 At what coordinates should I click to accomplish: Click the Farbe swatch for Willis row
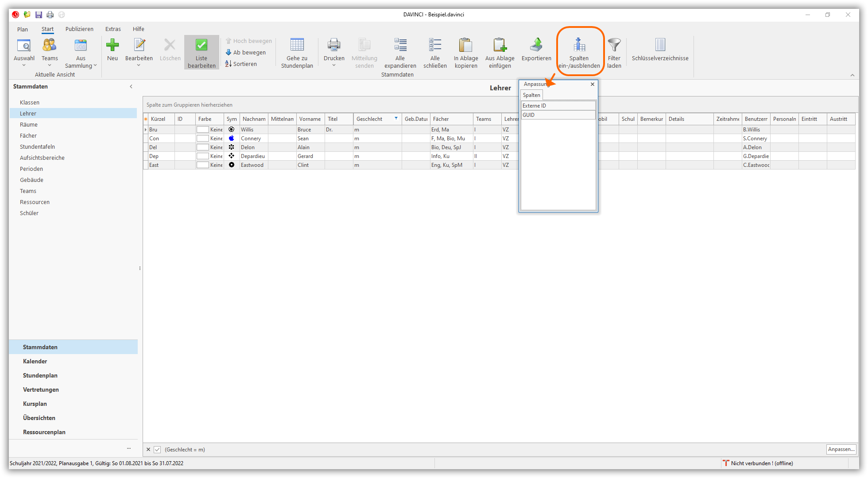[x=203, y=130]
